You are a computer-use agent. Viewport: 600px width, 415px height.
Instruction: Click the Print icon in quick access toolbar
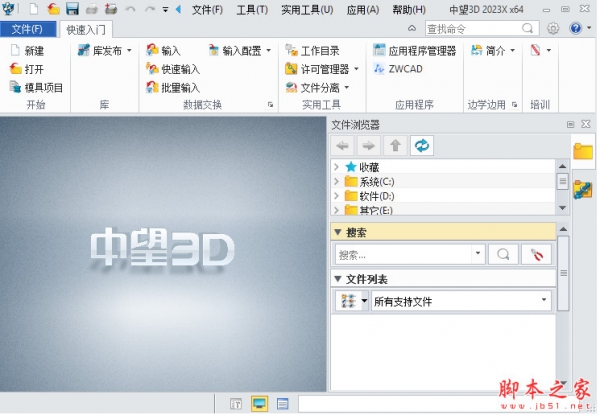point(91,9)
